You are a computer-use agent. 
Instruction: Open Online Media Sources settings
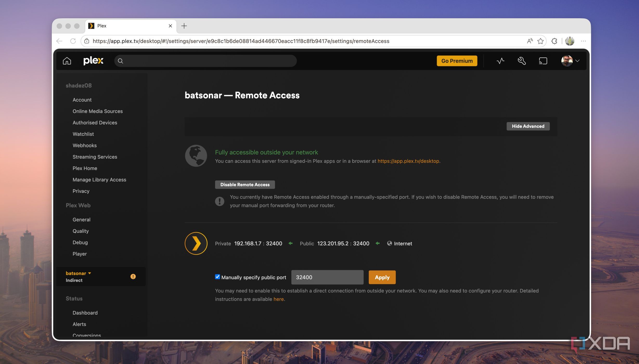pos(98,111)
